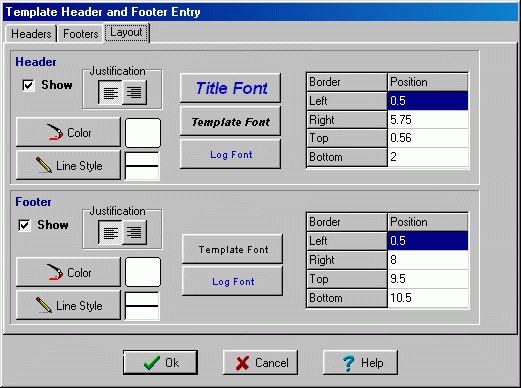This screenshot has width=521, height=388.
Task: Open the Header Color picker button
Action: [x=68, y=132]
